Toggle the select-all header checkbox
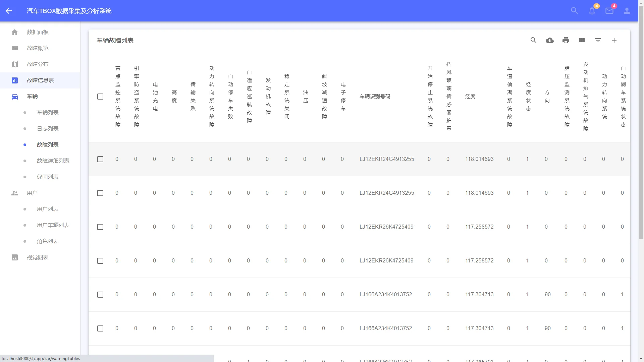 (x=100, y=97)
